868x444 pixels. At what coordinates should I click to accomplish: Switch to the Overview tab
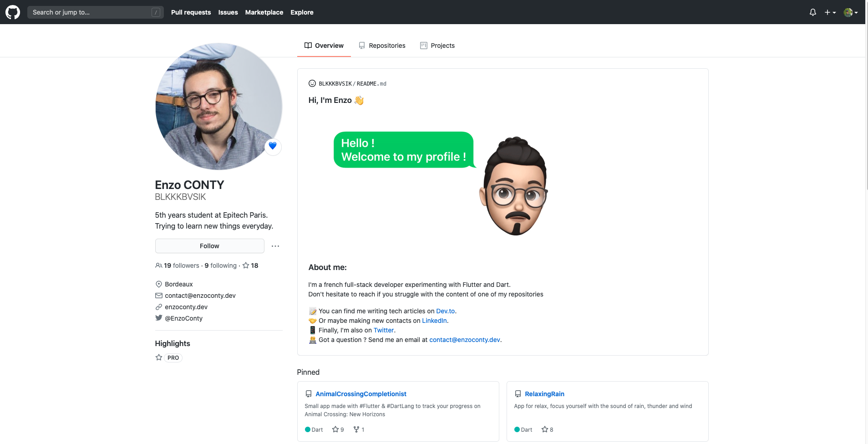324,46
